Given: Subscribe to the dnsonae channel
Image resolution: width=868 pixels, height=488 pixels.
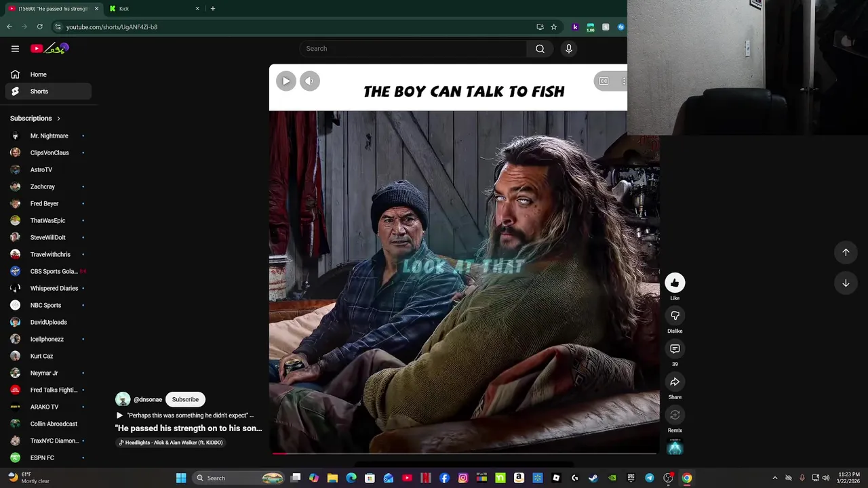Looking at the screenshot, I should (185, 399).
